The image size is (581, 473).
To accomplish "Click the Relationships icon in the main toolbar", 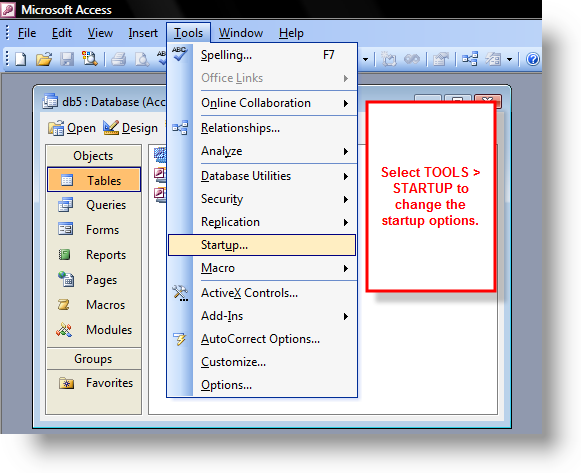I will [470, 59].
